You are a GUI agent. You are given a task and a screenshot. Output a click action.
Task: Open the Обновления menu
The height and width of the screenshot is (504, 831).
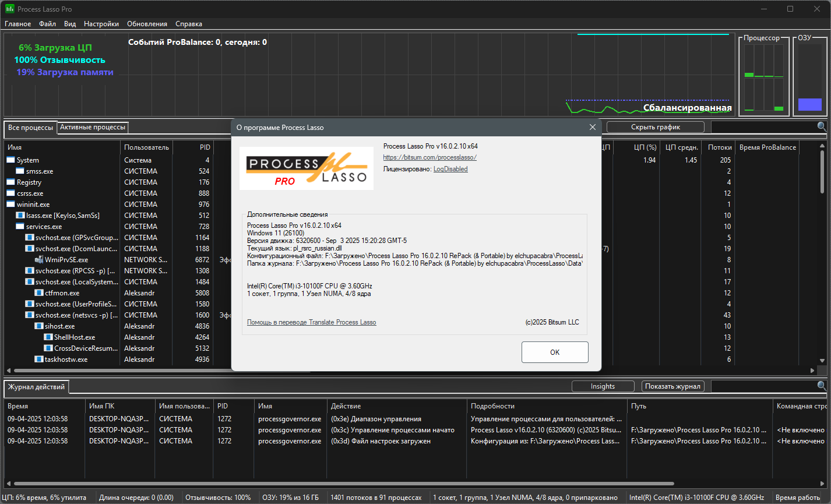(147, 24)
